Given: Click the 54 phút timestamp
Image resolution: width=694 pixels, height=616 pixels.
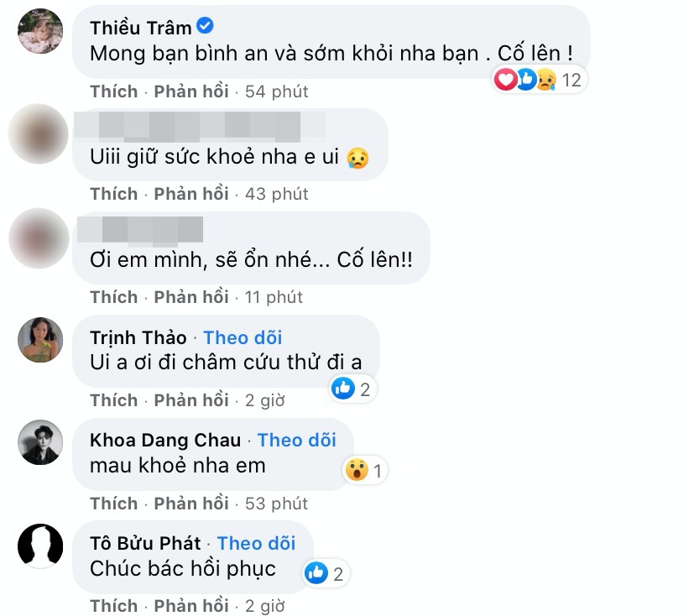Looking at the screenshot, I should coord(277,91).
